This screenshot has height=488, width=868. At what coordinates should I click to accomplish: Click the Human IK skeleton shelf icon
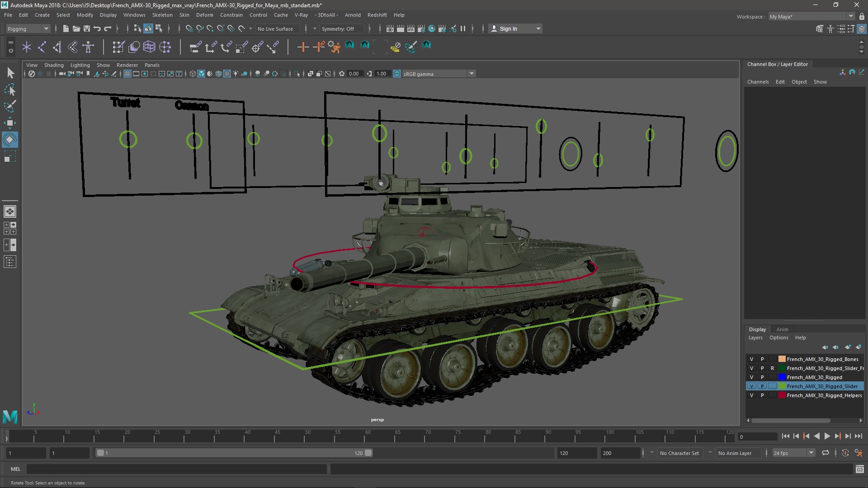coord(88,47)
